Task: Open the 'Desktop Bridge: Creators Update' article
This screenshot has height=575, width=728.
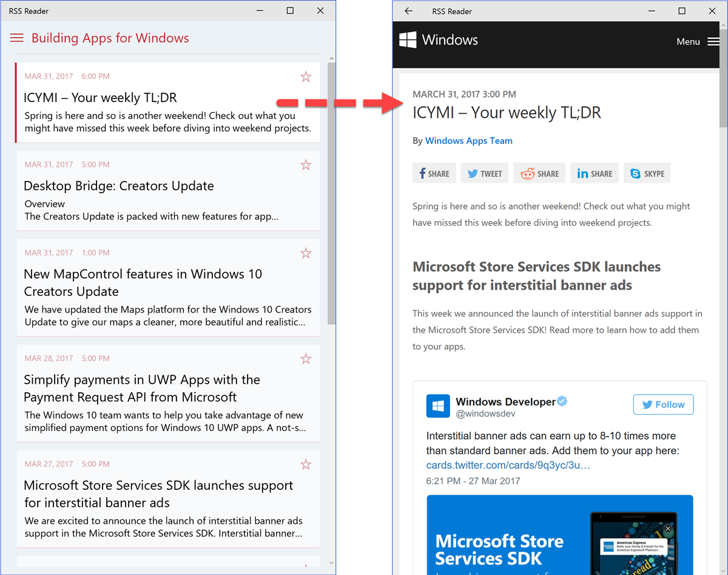Action: 168,191
